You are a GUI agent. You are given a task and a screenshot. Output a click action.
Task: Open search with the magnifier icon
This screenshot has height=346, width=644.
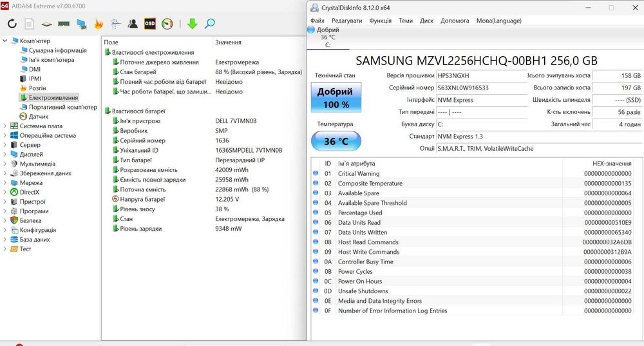coord(209,24)
